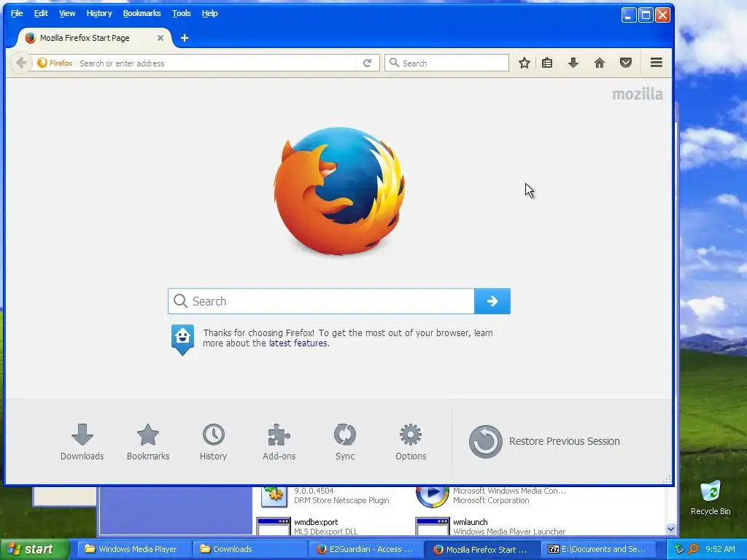The width and height of the screenshot is (747, 560).
Task: Open Options gear shortcut
Action: click(x=411, y=442)
